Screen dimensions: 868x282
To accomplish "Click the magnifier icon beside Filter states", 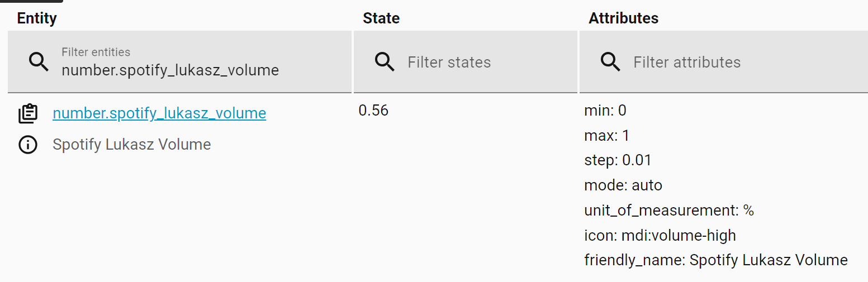I will point(385,62).
